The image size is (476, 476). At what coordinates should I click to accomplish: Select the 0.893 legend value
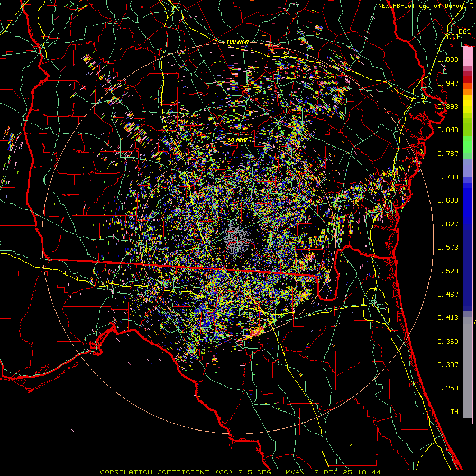448,106
